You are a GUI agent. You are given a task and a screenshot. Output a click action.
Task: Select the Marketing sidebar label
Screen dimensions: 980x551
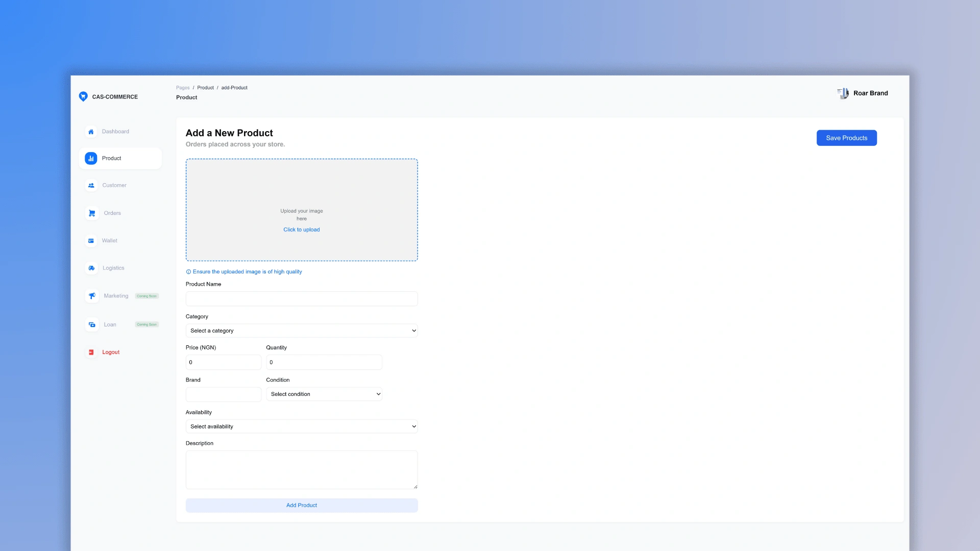coord(116,296)
